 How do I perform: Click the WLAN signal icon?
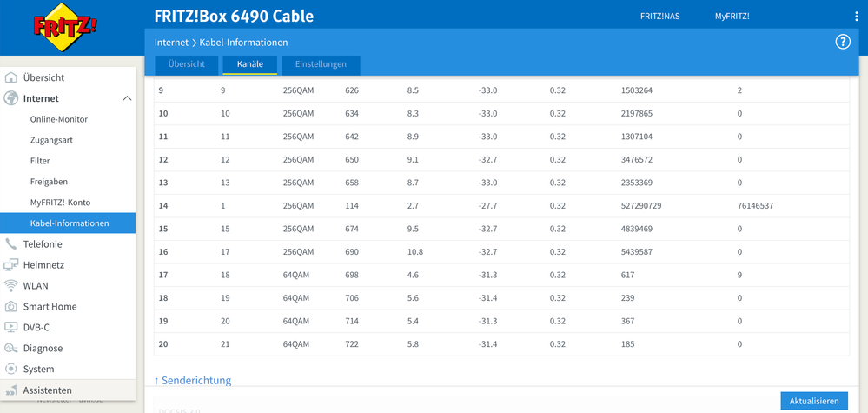(11, 286)
